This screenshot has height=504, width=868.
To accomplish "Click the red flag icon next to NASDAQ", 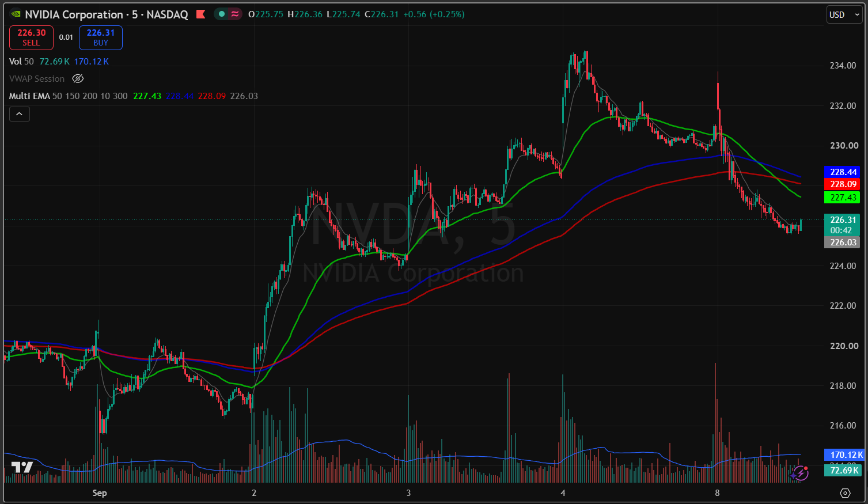I will pyautogui.click(x=200, y=14).
